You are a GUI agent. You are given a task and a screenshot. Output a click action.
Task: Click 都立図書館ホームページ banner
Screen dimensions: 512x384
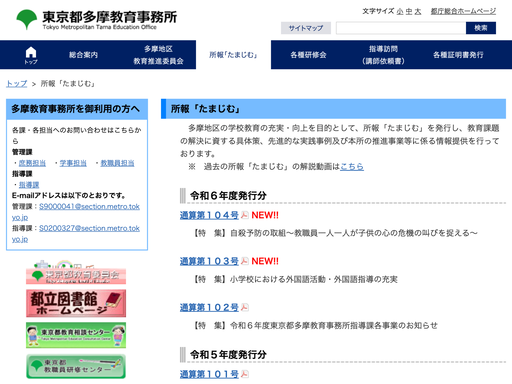76,303
